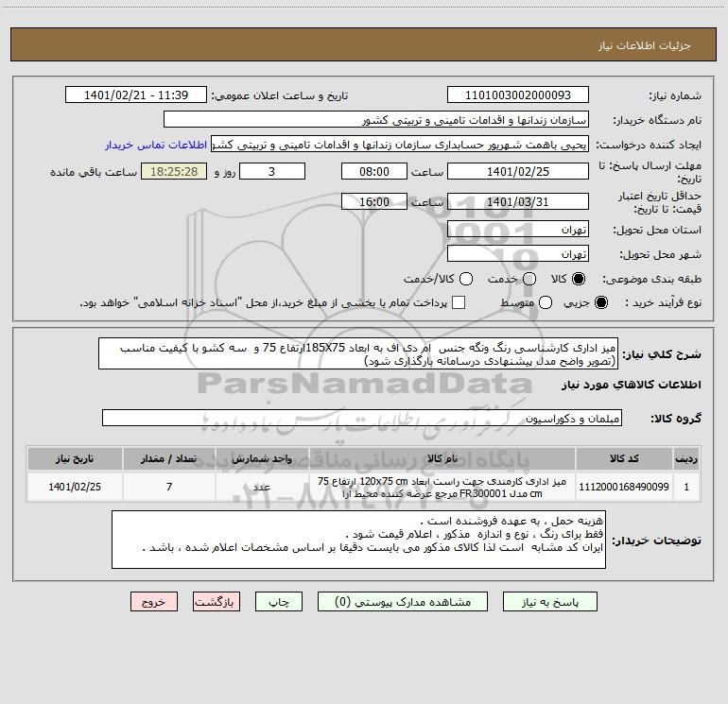The width and height of the screenshot is (728, 704).
Task: Click the row number cell 1
Action: (x=686, y=487)
